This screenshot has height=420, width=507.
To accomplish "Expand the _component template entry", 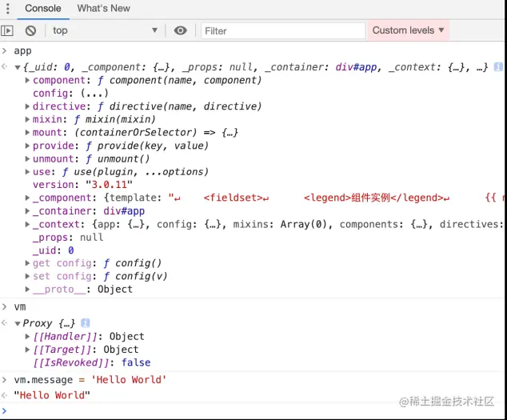I will (27, 198).
